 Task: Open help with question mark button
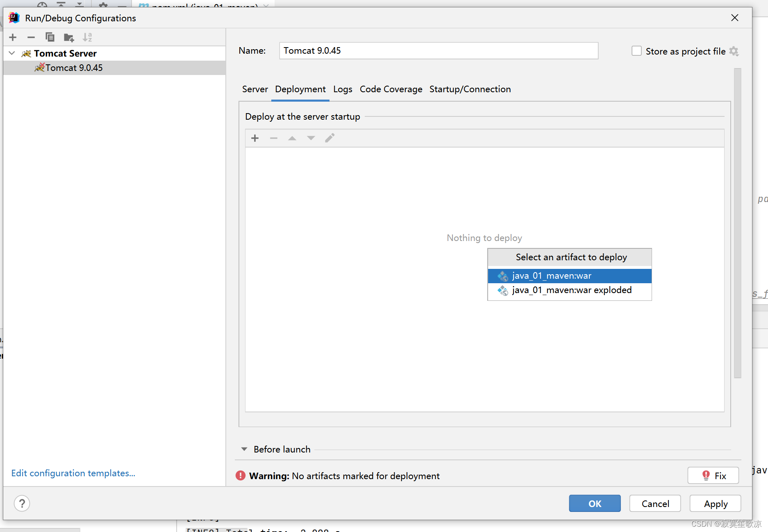(22, 503)
